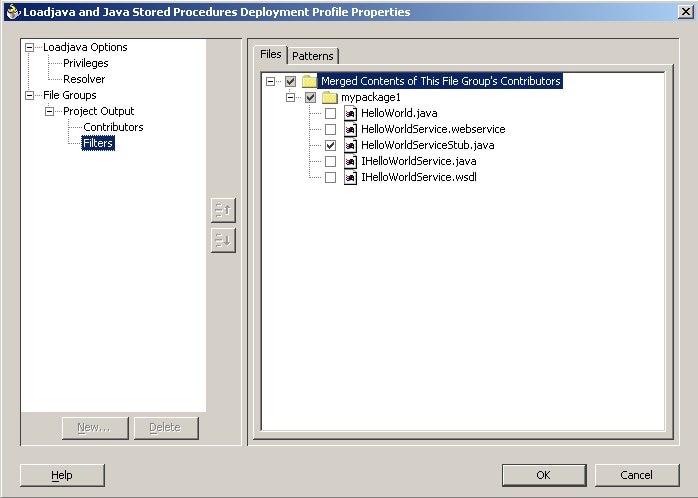Select 'Merged Contents of This File Group's Contributors'
698x498 pixels.
440,81
